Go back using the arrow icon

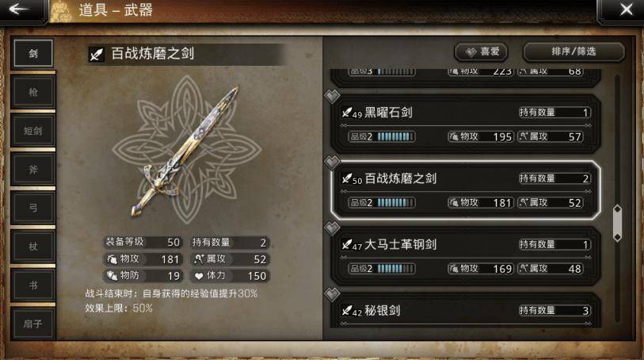(x=19, y=9)
